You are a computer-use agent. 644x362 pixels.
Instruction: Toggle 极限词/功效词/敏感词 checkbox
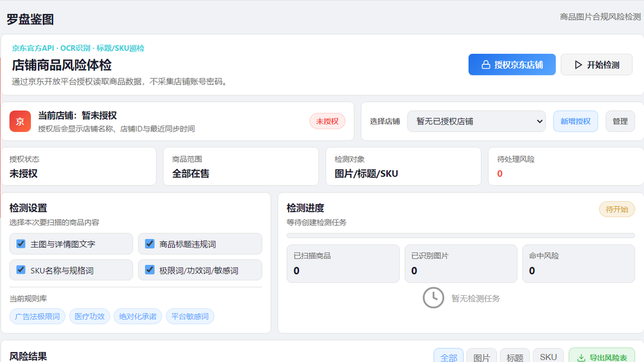point(150,270)
